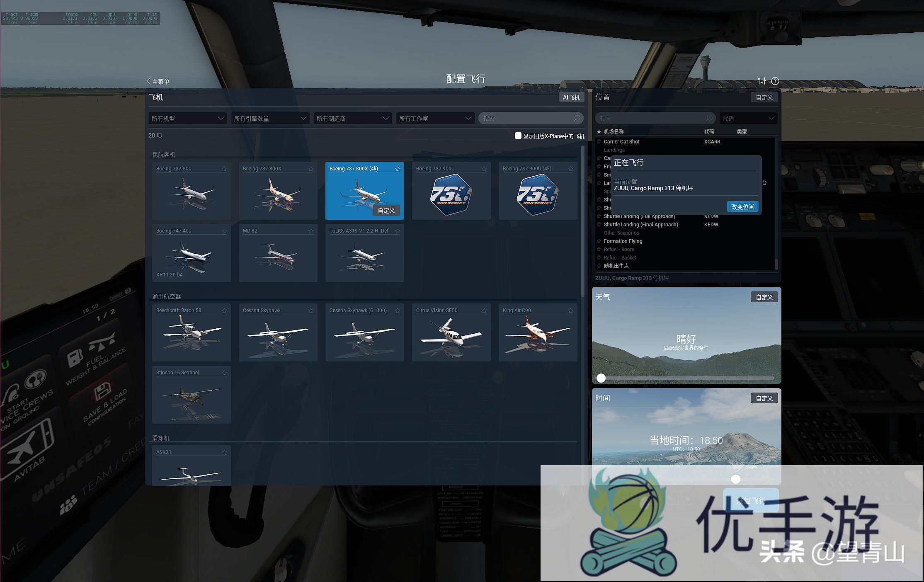This screenshot has width=924, height=582.
Task: Click 自定义 in the 位置 panel
Action: pyautogui.click(x=764, y=97)
